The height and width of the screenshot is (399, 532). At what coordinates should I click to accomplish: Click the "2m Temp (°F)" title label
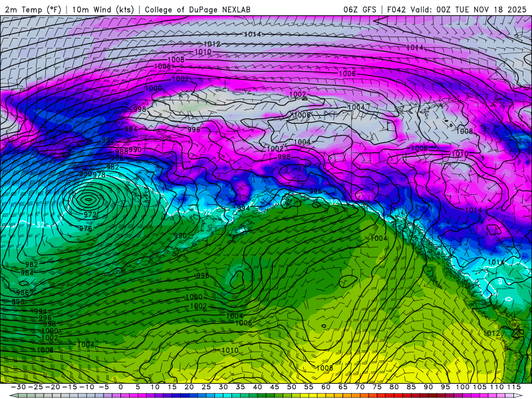click(x=33, y=10)
